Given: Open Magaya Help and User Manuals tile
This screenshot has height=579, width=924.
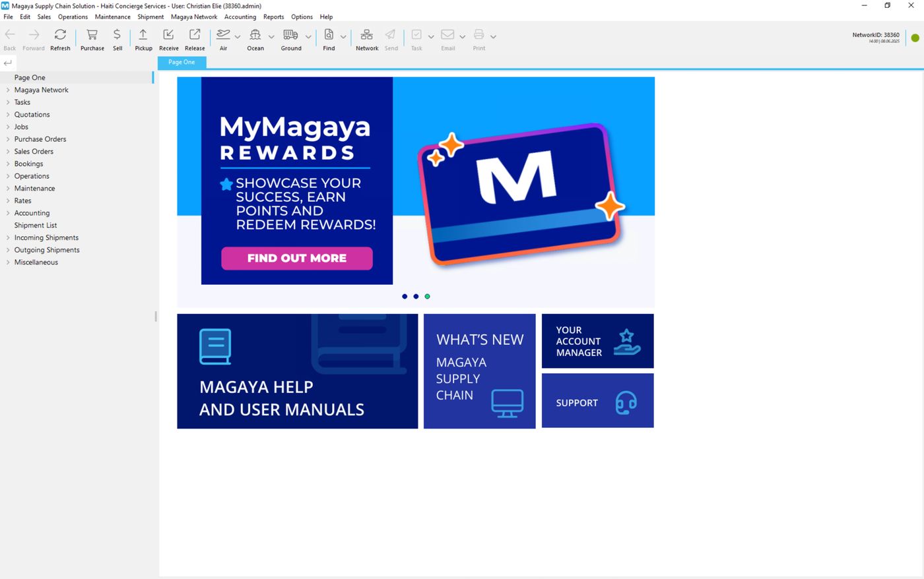Looking at the screenshot, I should click(297, 371).
